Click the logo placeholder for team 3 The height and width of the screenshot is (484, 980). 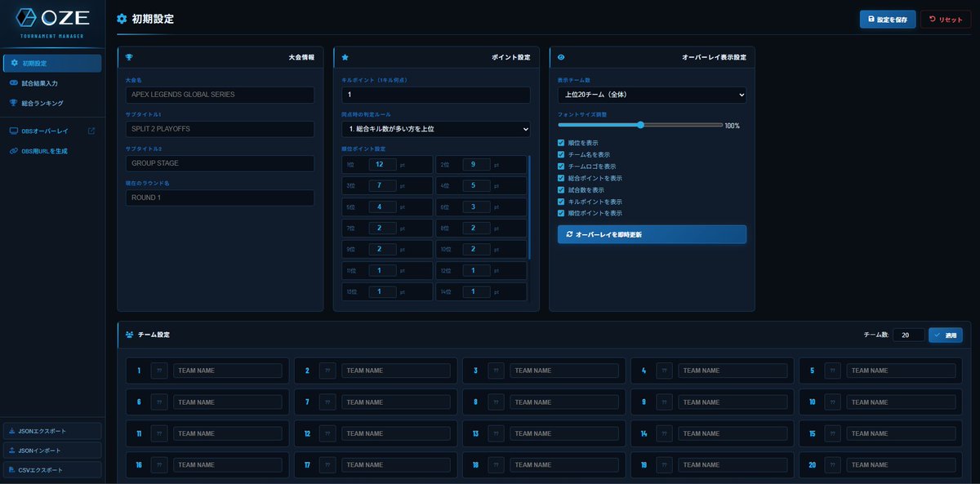(x=496, y=371)
